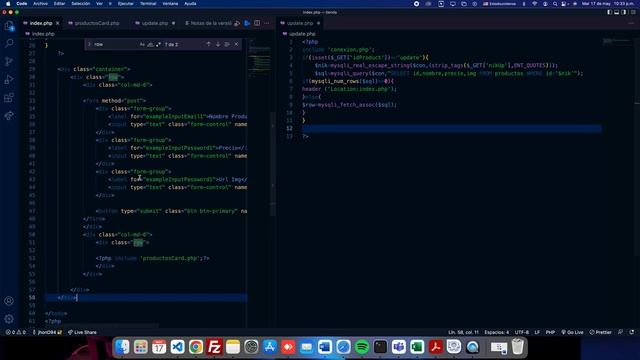Select update.php tab in the right editor
The width and height of the screenshot is (640, 360).
[x=300, y=23]
